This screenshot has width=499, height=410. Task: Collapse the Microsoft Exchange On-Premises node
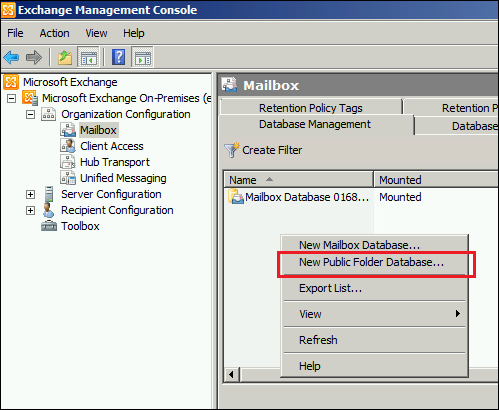coord(11,98)
